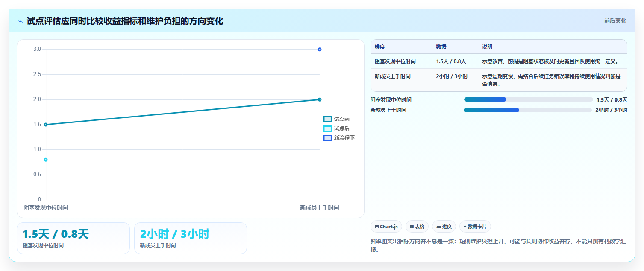Click the Chart.js tag chip
644x271 pixels.
(x=386, y=227)
